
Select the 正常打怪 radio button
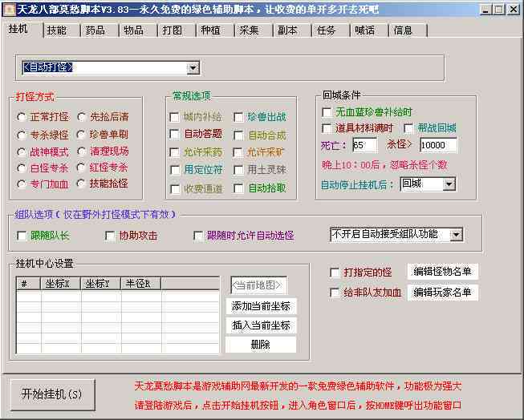[22, 117]
